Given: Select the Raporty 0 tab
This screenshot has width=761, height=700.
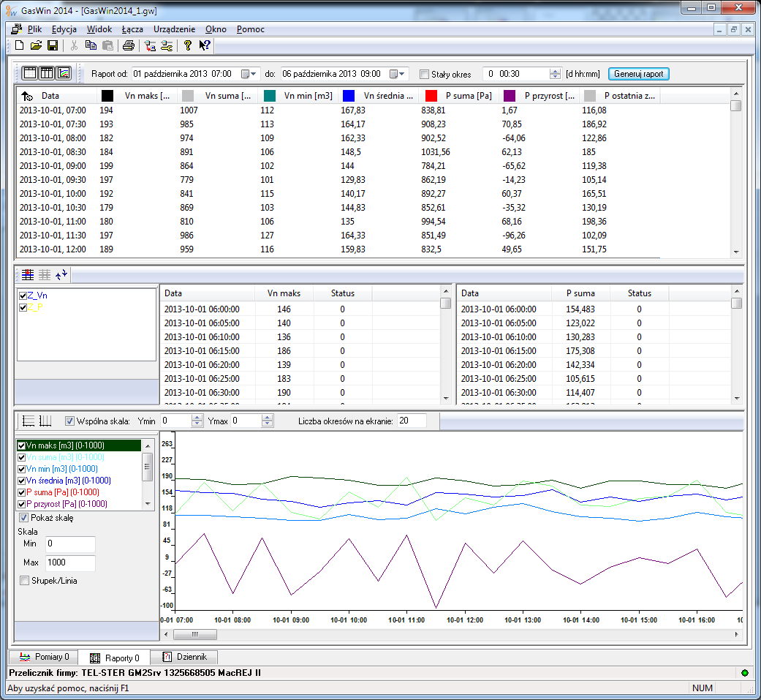Looking at the screenshot, I should [x=115, y=658].
